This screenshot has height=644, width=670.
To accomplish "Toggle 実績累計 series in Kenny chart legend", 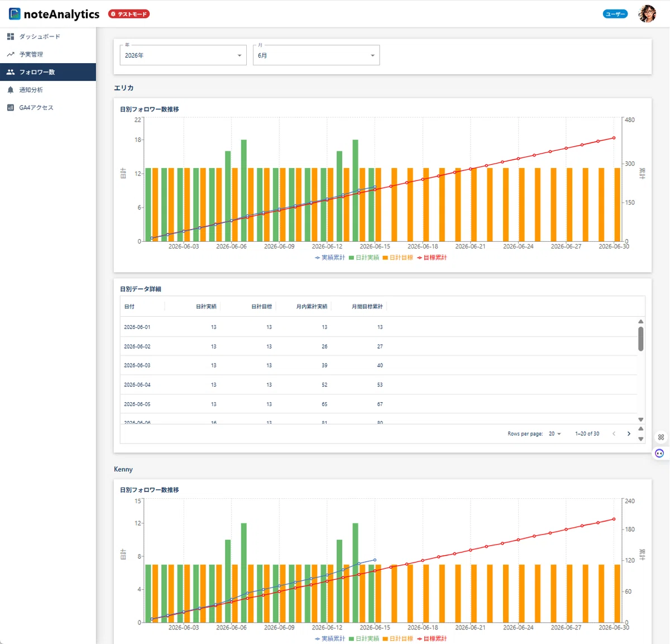I will [330, 638].
